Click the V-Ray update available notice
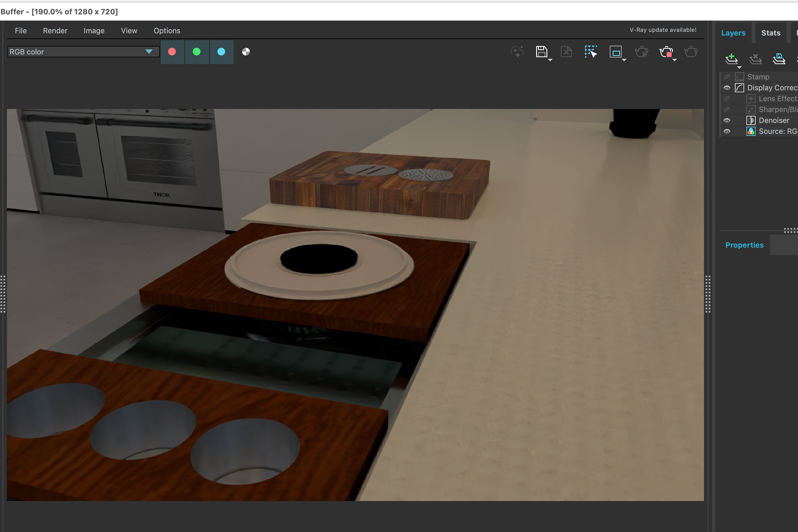798x532 pixels. point(663,30)
